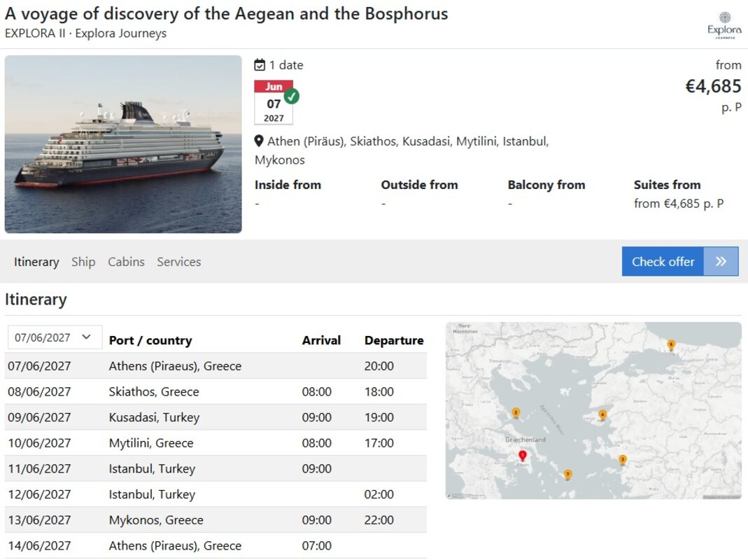Open the Cabins tab

click(126, 262)
